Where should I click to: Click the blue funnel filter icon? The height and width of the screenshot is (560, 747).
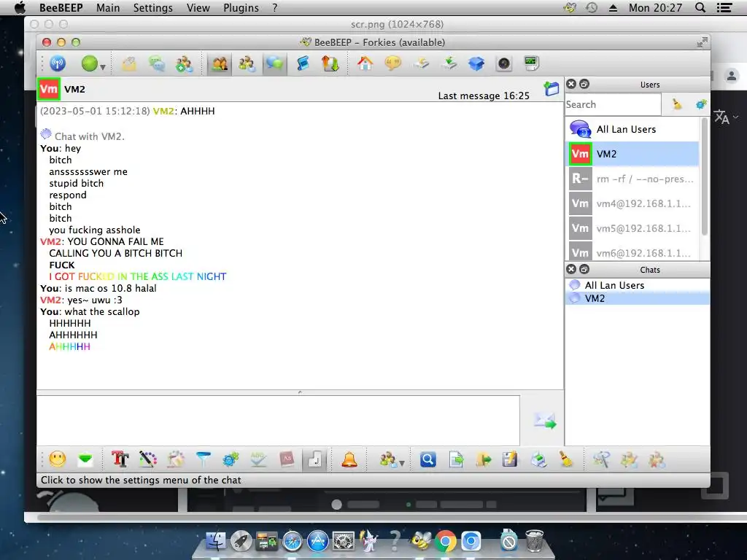pos(203,459)
